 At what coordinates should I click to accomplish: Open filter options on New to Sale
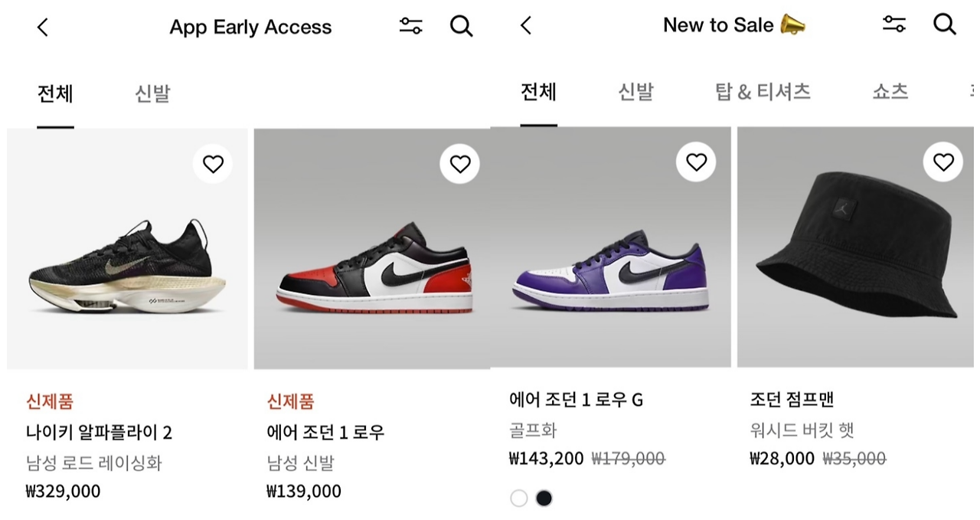coord(894,24)
